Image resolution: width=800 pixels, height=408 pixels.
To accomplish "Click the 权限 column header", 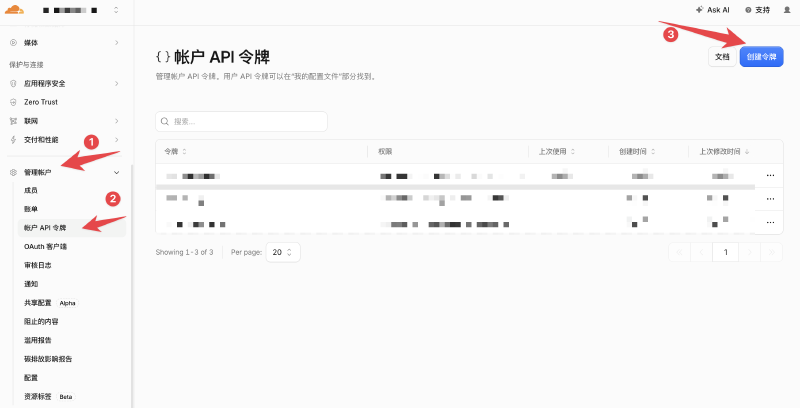I will pyautogui.click(x=385, y=151).
